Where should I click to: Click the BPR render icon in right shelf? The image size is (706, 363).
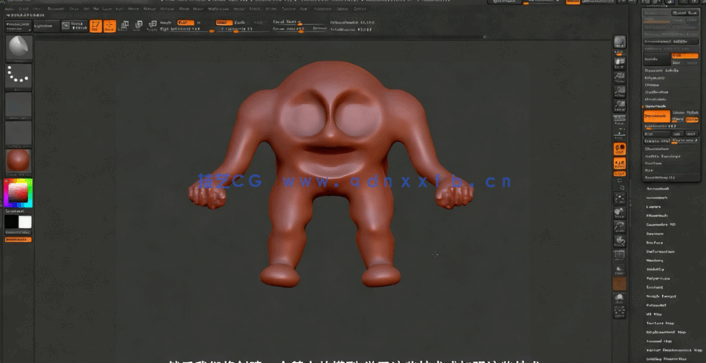pos(620,43)
